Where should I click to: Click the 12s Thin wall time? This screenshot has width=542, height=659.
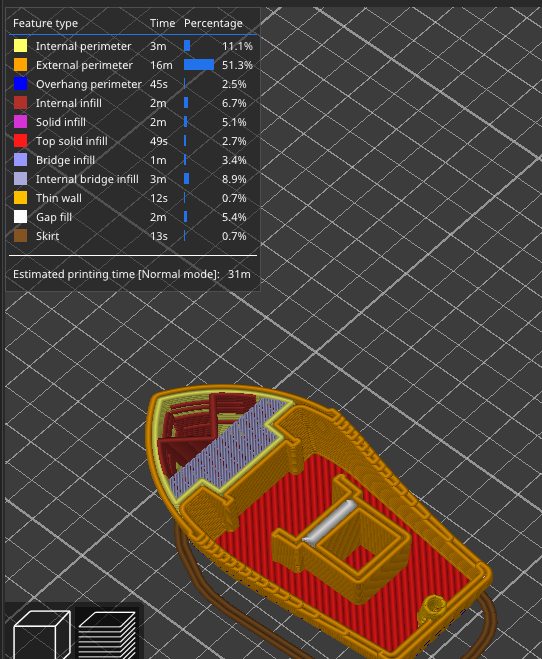point(158,198)
